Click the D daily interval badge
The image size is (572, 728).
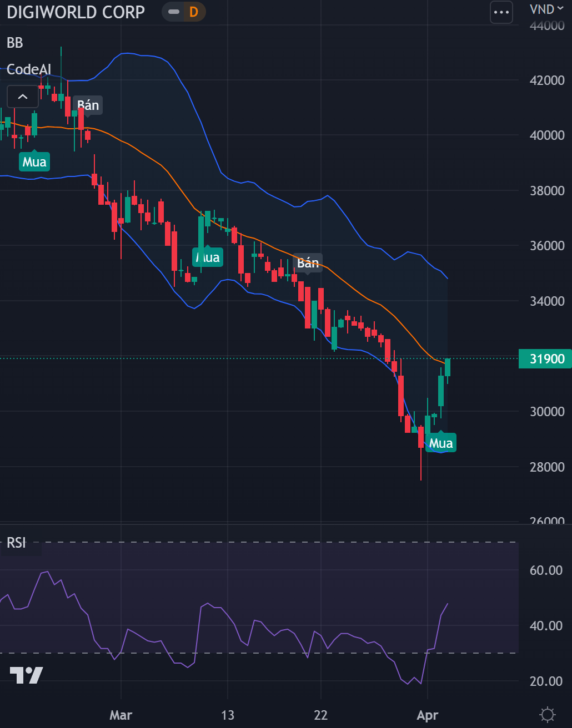pos(193,12)
